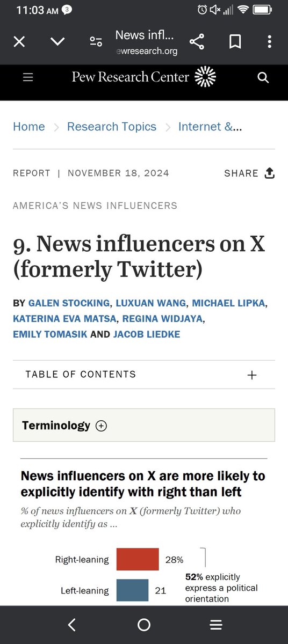Share the report via SHARE button
Image resolution: width=288 pixels, height=644 pixels.
(249, 173)
